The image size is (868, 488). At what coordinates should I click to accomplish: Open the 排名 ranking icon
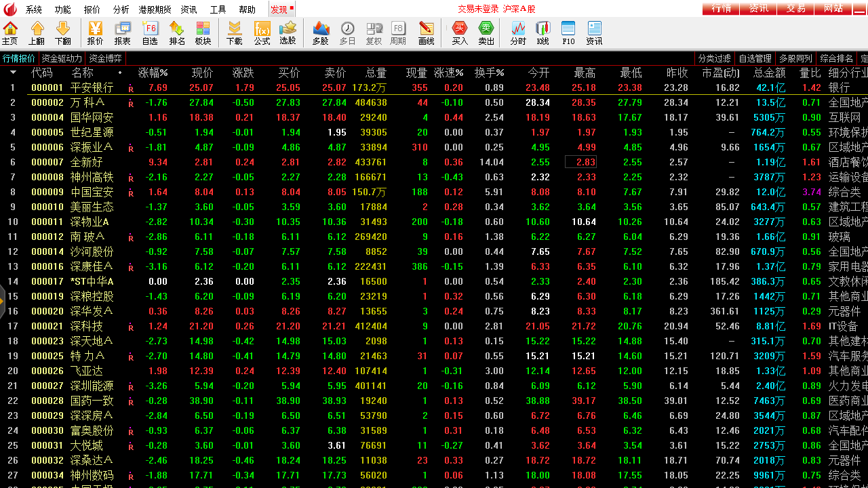177,33
